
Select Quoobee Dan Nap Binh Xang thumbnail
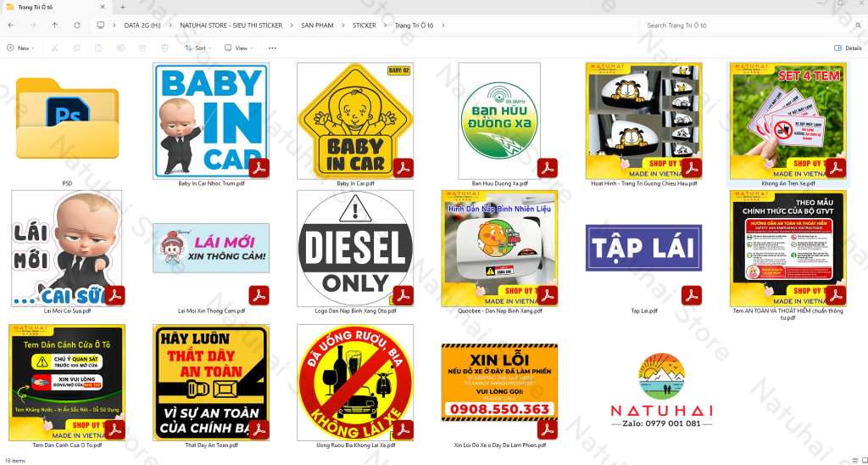coord(499,249)
